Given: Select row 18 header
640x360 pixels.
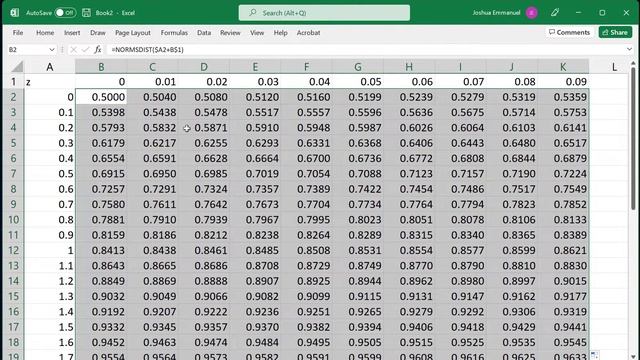Looking at the screenshot, I should pos(13,342).
